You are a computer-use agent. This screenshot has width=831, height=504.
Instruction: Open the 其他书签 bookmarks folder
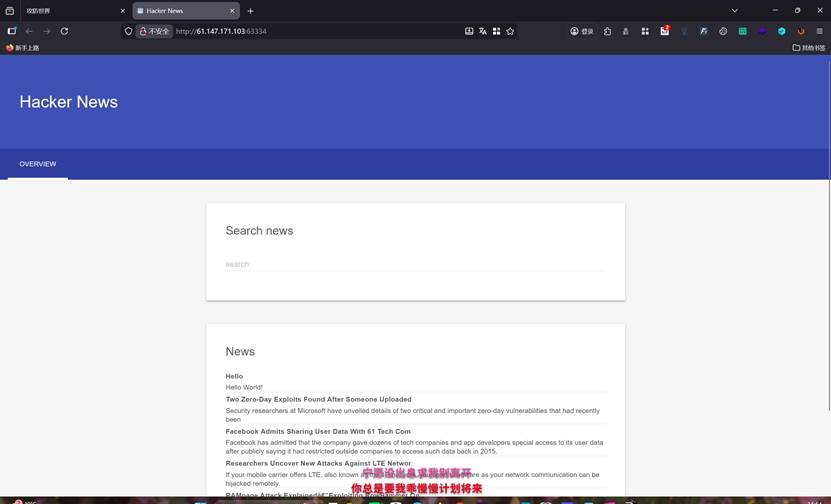click(x=809, y=48)
